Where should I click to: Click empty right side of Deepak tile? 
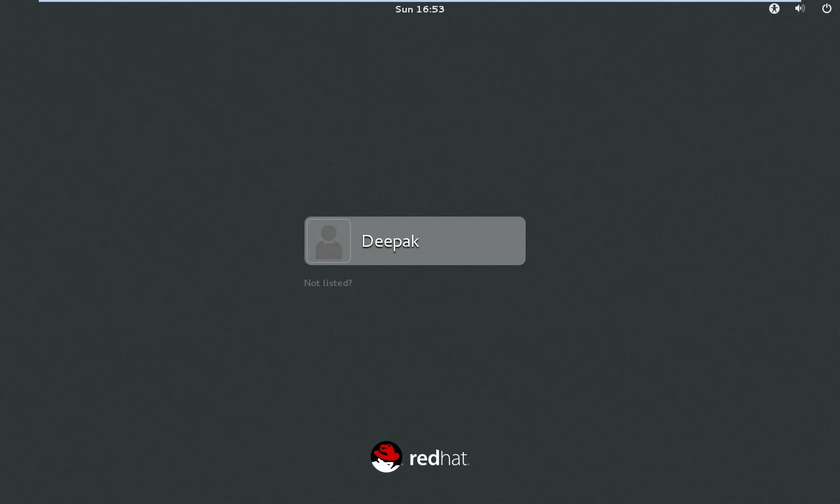[479, 241]
